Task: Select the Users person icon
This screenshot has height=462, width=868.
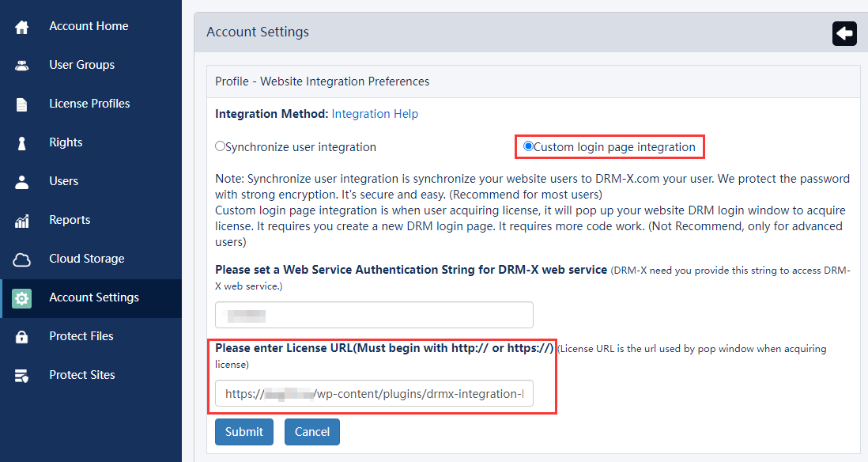Action: point(21,180)
